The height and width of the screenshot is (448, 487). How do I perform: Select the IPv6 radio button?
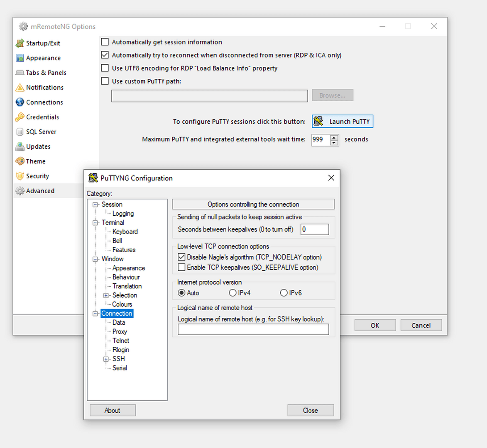[x=284, y=293]
